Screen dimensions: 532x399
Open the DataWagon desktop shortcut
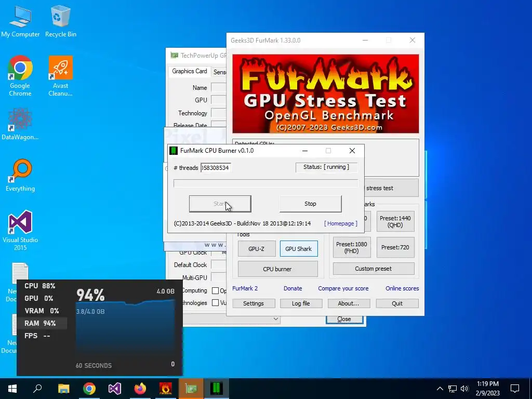pos(20,124)
